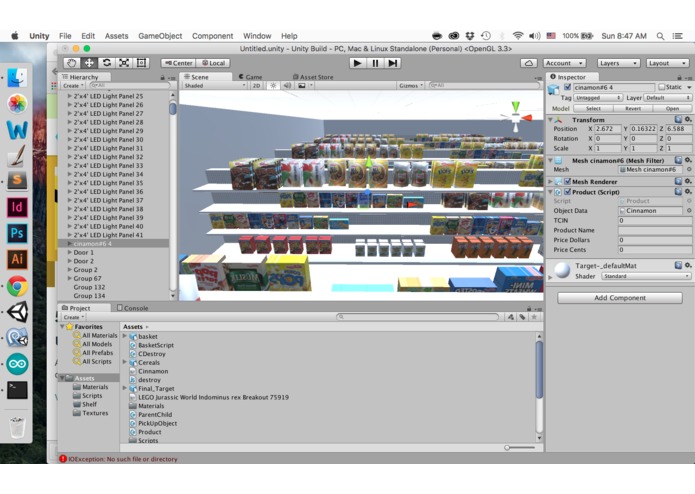Viewport: 695px width, 494px height.
Task: Open the Account dropdown
Action: tap(564, 63)
